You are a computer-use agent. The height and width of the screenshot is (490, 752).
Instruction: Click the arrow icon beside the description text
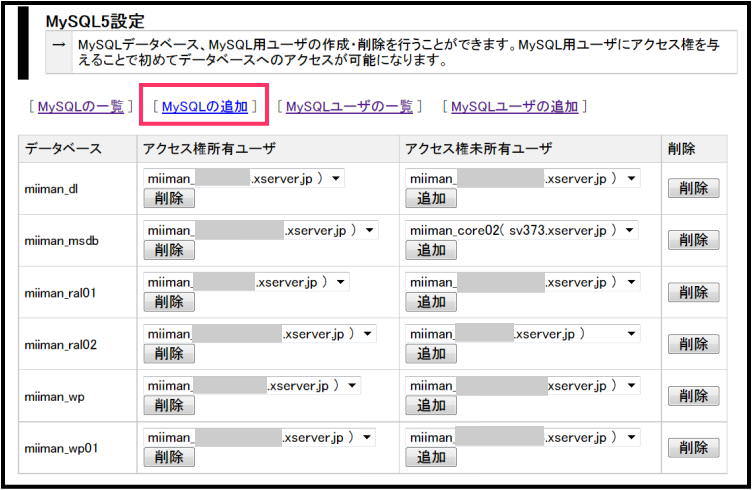(59, 45)
